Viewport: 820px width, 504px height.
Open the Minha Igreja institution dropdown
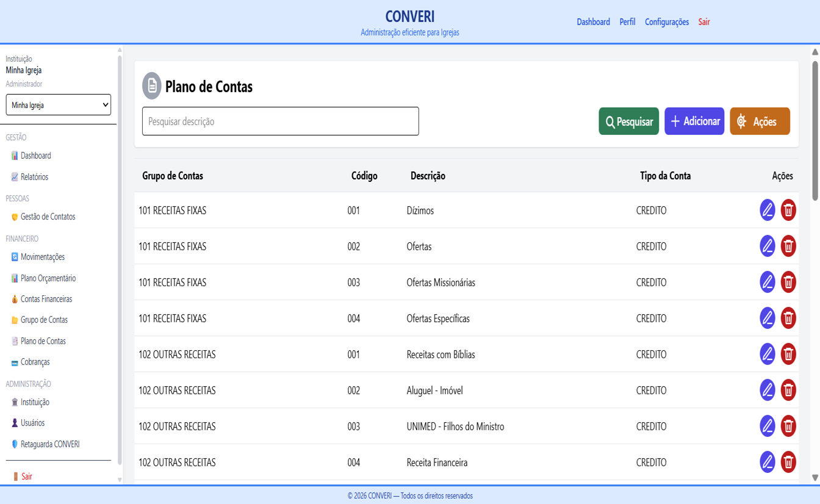59,105
